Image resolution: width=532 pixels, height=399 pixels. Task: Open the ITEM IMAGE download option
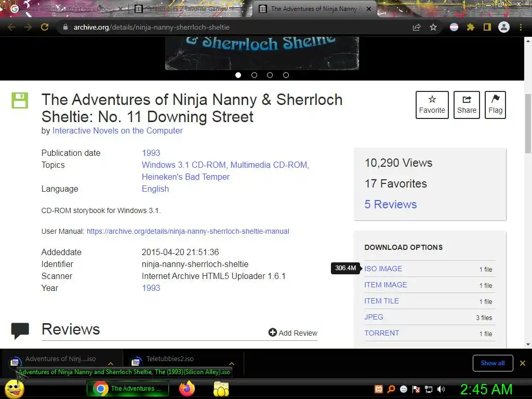pos(385,285)
